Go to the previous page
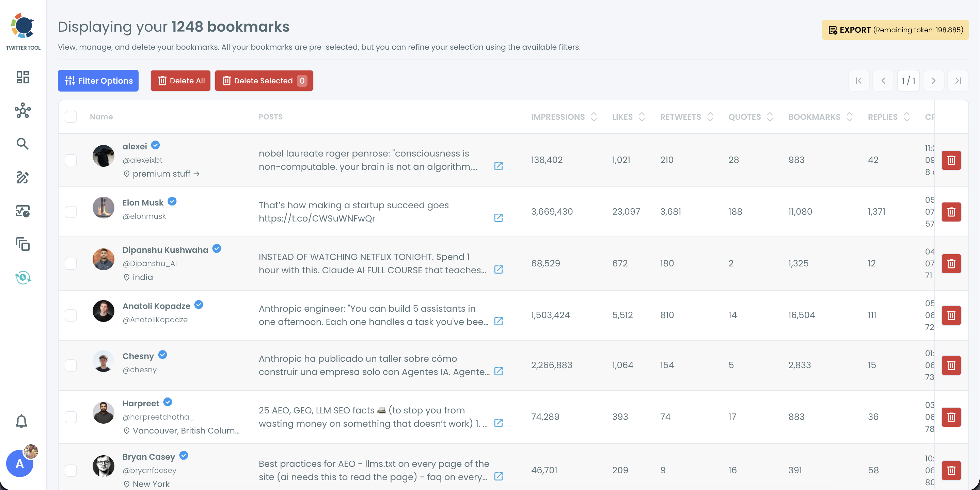The height and width of the screenshot is (490, 980). tap(883, 81)
